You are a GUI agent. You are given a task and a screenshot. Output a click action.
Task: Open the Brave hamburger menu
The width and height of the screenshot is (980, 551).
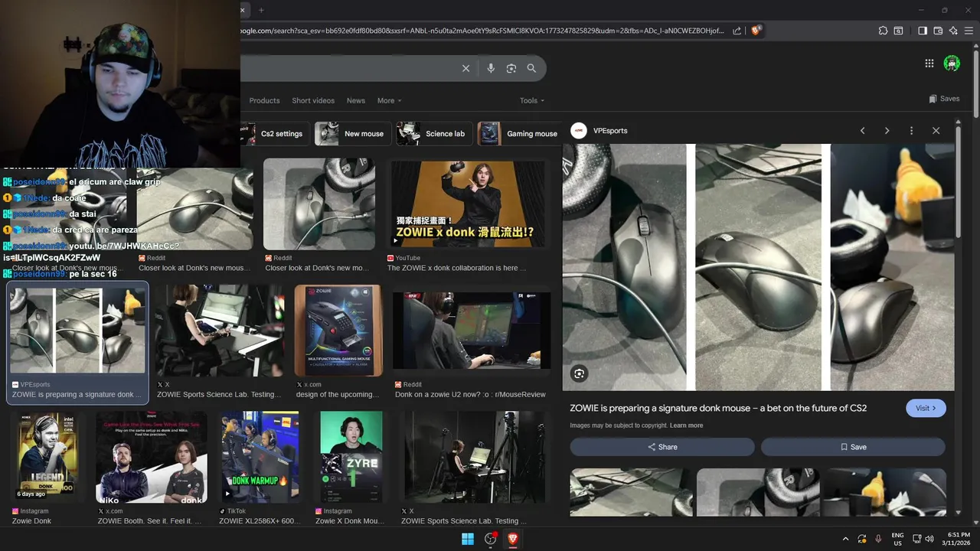pyautogui.click(x=969, y=31)
